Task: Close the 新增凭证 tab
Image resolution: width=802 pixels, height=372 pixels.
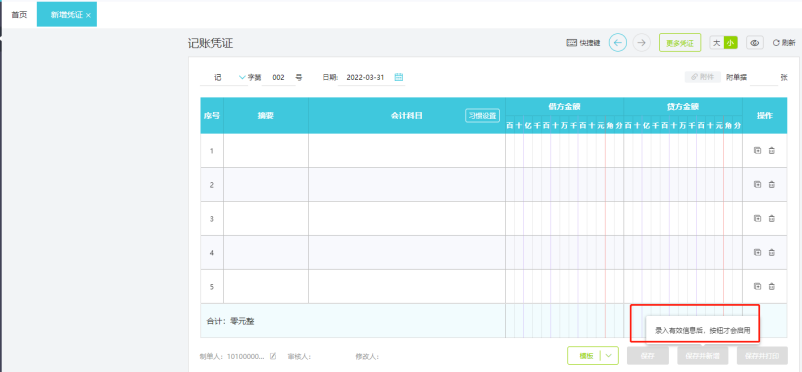Action: (x=88, y=15)
